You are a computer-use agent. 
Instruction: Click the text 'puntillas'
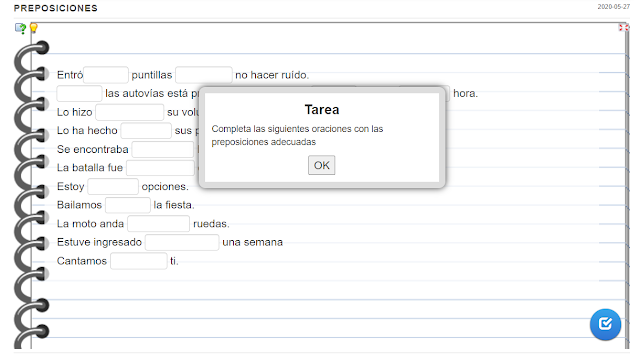pyautogui.click(x=152, y=75)
